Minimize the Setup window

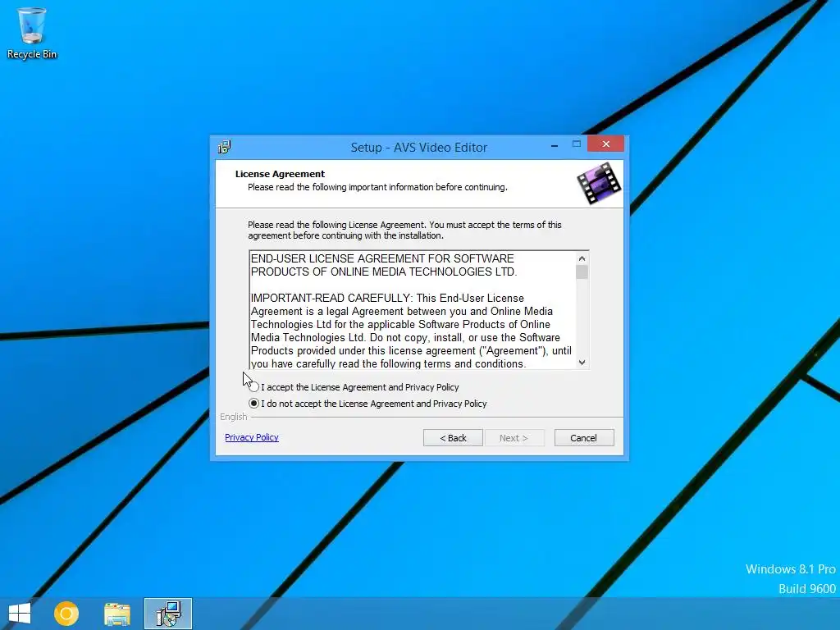pos(555,144)
